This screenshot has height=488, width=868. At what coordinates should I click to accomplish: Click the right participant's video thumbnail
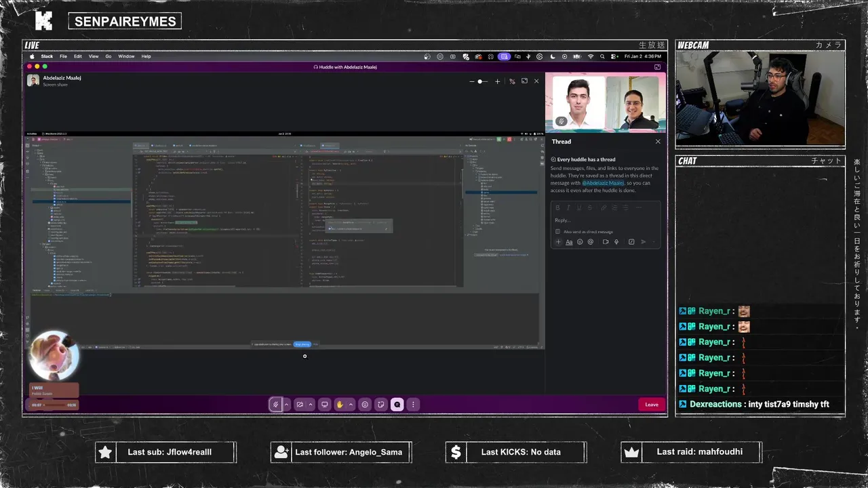point(632,102)
